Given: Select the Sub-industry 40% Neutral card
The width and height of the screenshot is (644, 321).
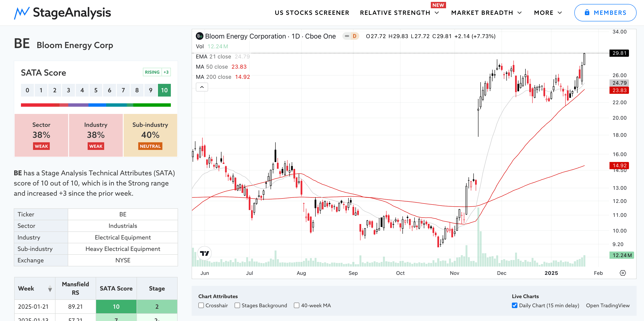Looking at the screenshot, I should (x=150, y=135).
